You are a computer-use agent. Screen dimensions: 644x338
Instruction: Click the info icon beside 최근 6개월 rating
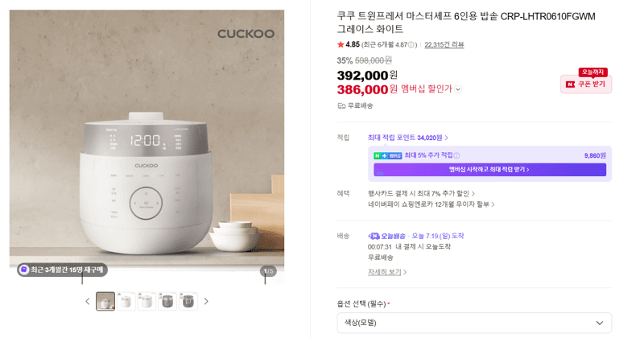point(411,45)
